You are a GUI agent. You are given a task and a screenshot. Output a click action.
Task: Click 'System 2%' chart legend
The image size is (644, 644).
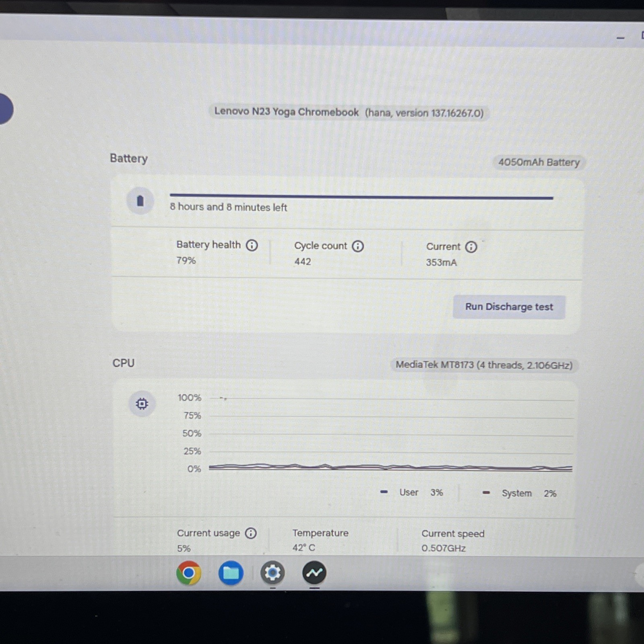[x=520, y=493]
